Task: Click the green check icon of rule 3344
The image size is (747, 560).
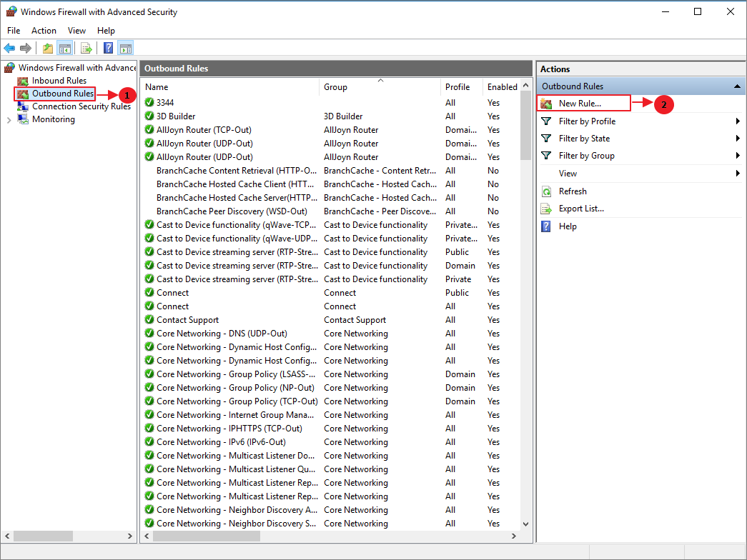Action: (x=149, y=102)
